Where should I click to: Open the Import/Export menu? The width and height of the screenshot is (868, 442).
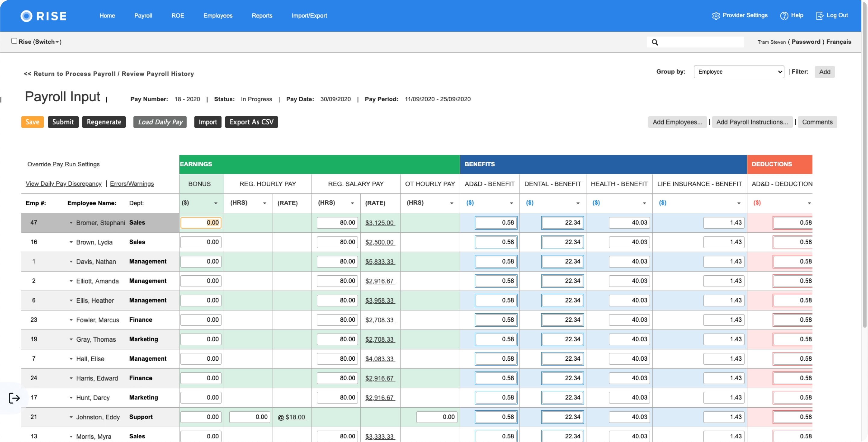pyautogui.click(x=309, y=16)
